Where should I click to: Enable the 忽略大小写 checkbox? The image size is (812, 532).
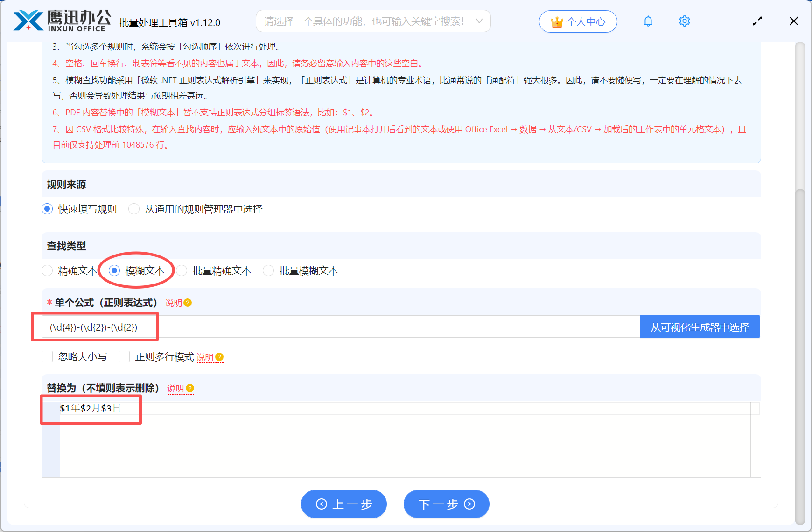(x=47, y=356)
